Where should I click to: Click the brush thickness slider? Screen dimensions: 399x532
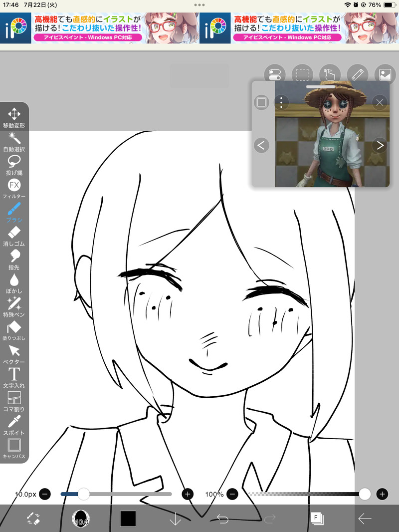(x=116, y=494)
